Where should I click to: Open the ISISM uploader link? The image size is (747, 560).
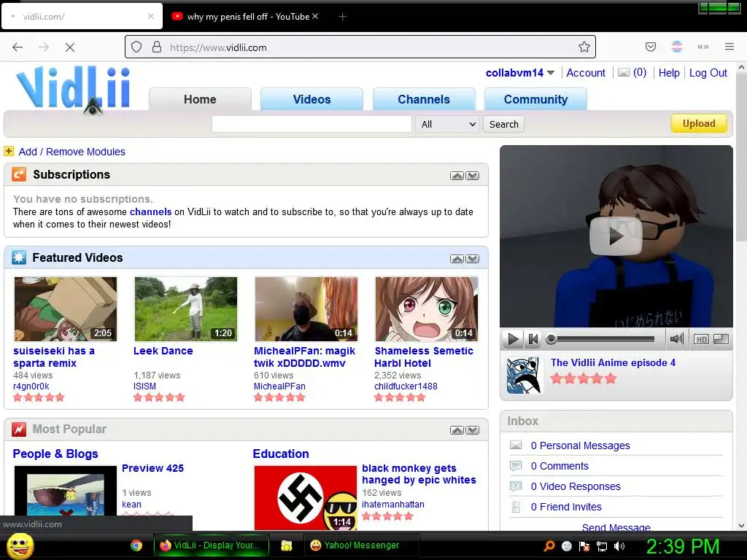coord(145,386)
